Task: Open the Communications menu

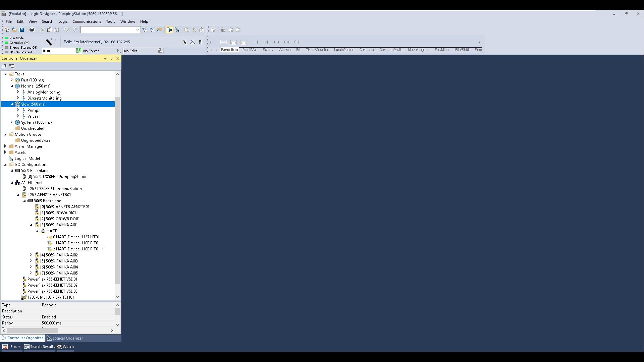Action: click(x=87, y=21)
